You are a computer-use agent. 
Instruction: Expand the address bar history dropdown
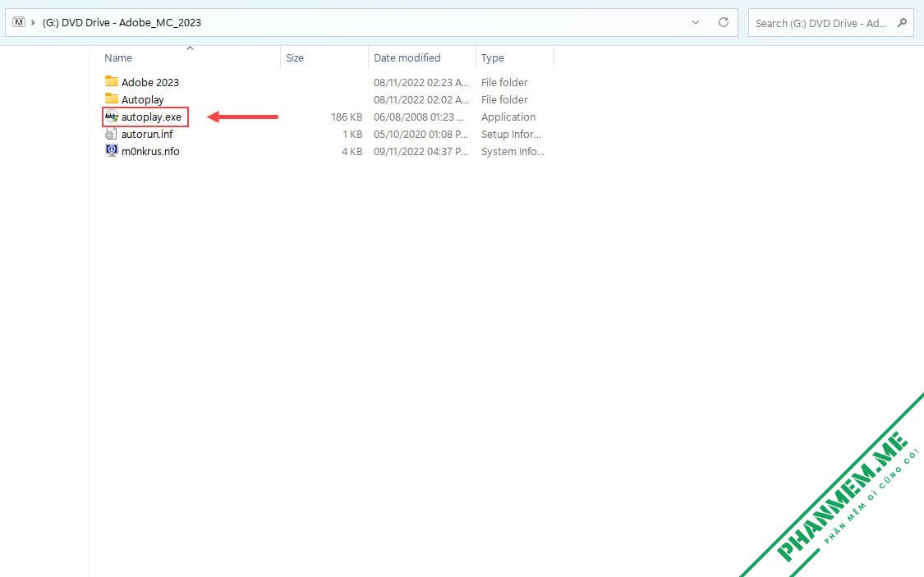point(696,22)
